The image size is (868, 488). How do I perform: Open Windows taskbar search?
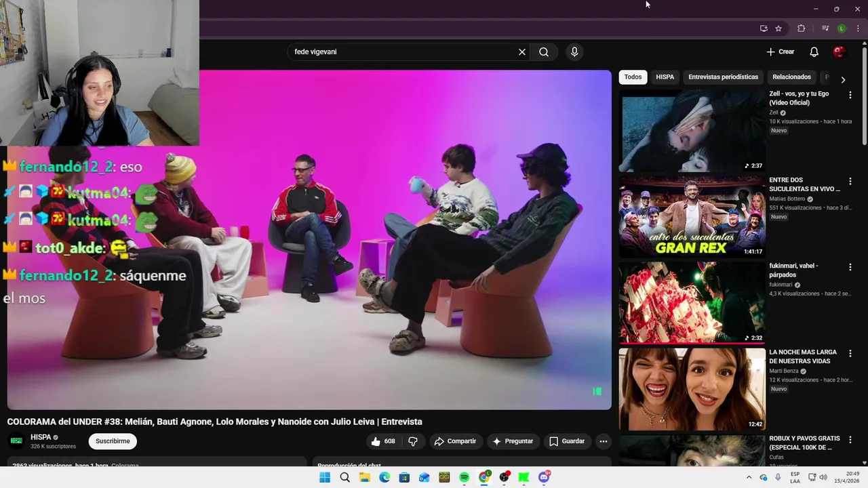344,477
